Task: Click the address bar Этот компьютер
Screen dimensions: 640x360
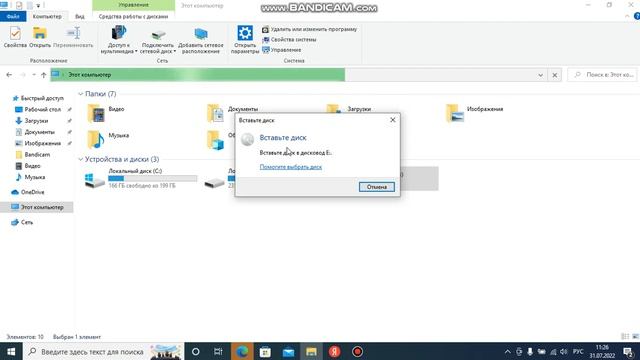Action: tap(89, 75)
